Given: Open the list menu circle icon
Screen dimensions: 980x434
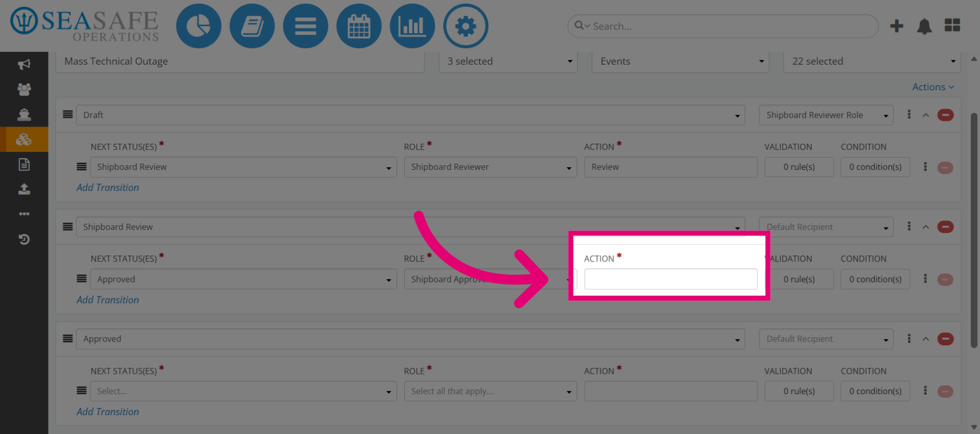Looking at the screenshot, I should tap(305, 26).
